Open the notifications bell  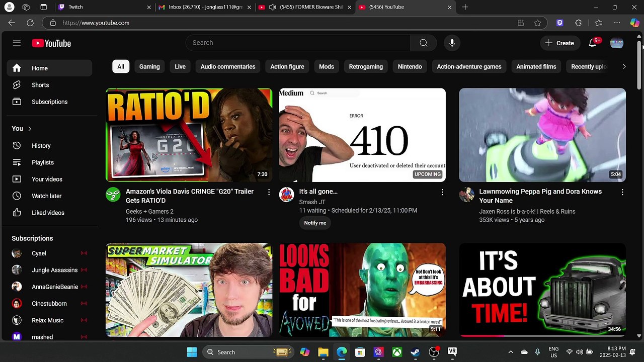593,43
